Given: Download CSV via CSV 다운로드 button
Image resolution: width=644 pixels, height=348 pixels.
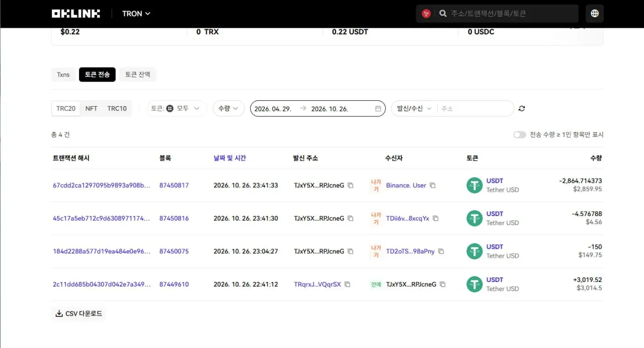Looking at the screenshot, I should coord(78,313).
